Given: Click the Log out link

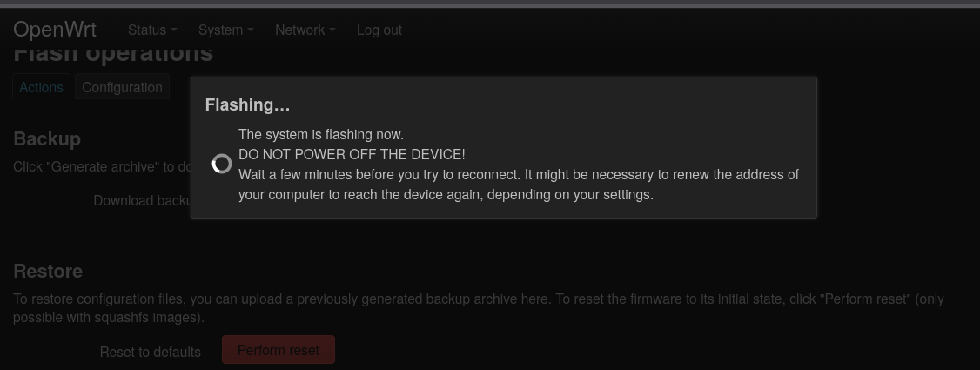Looking at the screenshot, I should (x=379, y=30).
